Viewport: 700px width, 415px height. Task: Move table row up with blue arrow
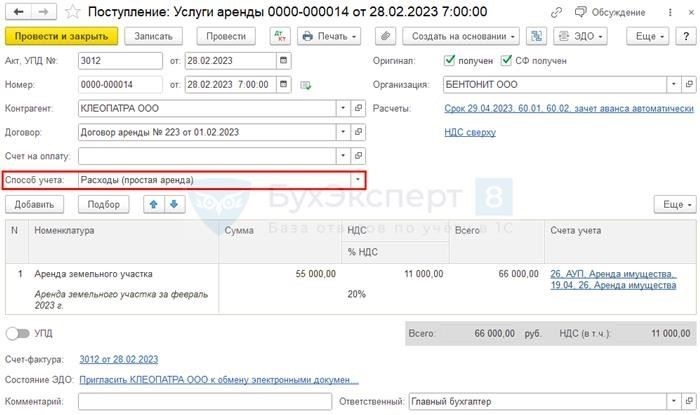(x=154, y=204)
